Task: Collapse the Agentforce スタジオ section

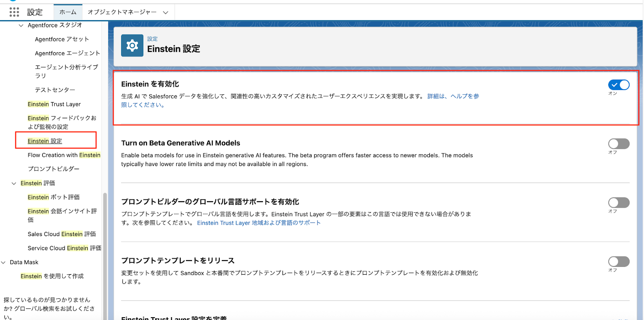Action: [21, 25]
